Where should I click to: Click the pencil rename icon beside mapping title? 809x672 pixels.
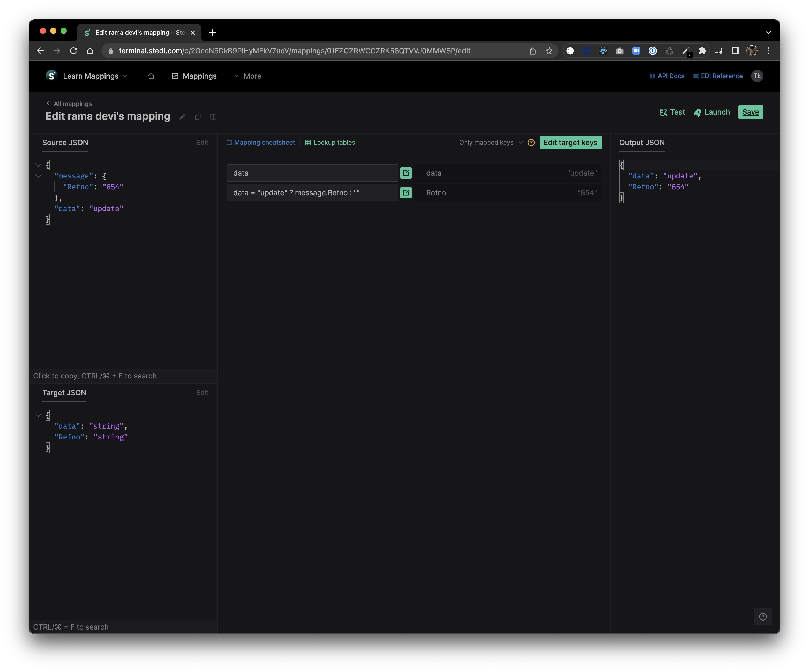182,117
